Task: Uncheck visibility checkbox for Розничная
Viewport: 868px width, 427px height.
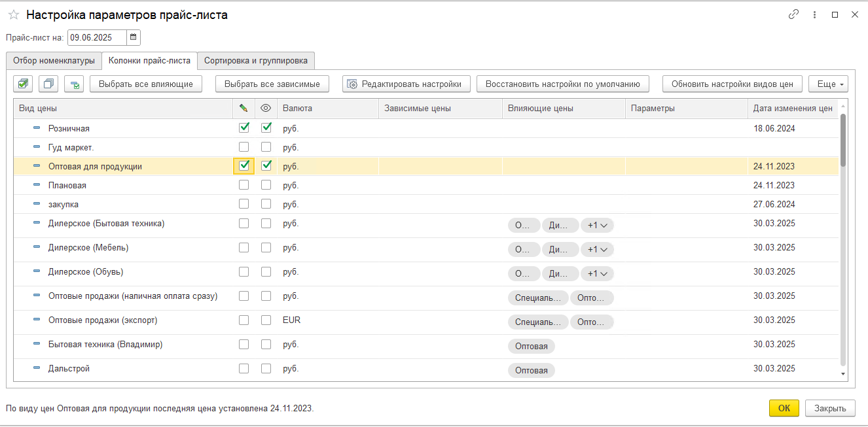Action: (x=266, y=128)
